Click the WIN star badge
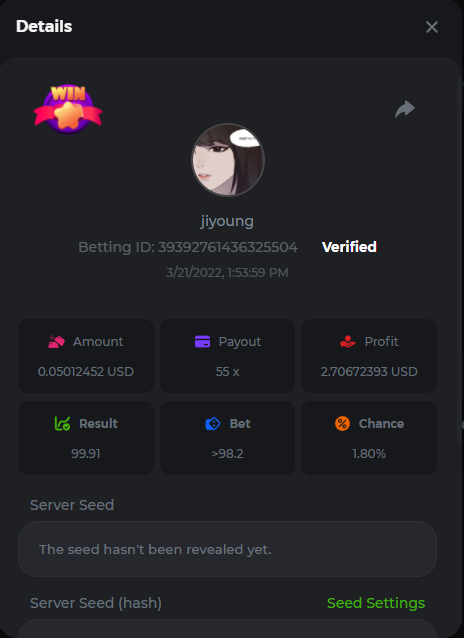Image resolution: width=464 pixels, height=638 pixels. pos(68,109)
